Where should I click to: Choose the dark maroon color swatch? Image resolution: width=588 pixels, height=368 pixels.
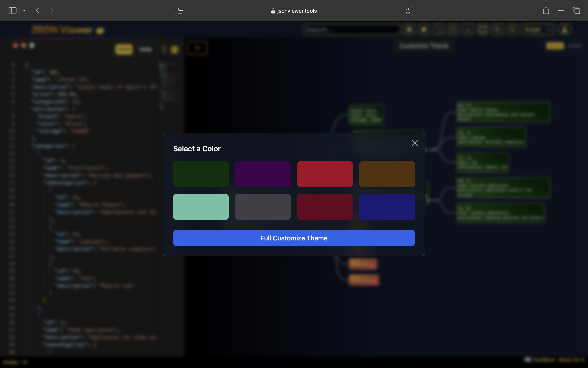[325, 207]
